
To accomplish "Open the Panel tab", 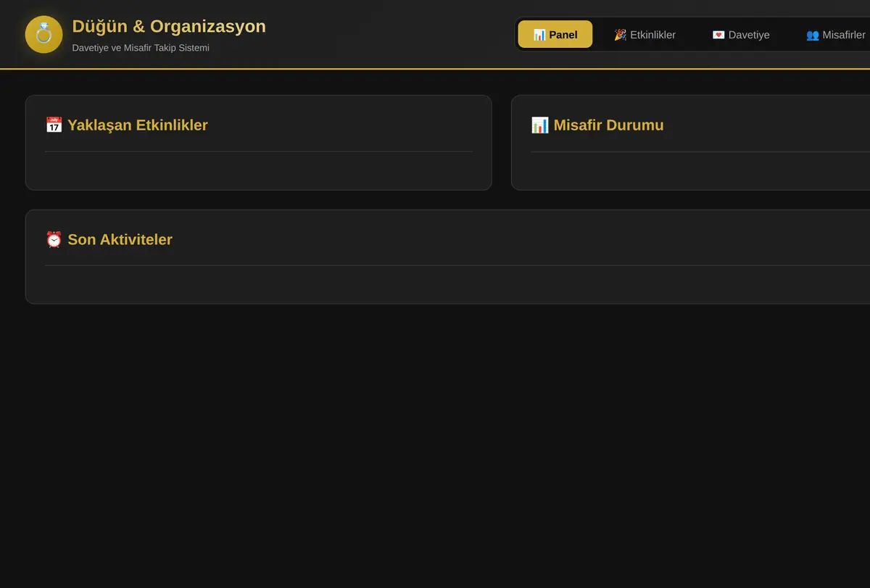I will (x=555, y=34).
